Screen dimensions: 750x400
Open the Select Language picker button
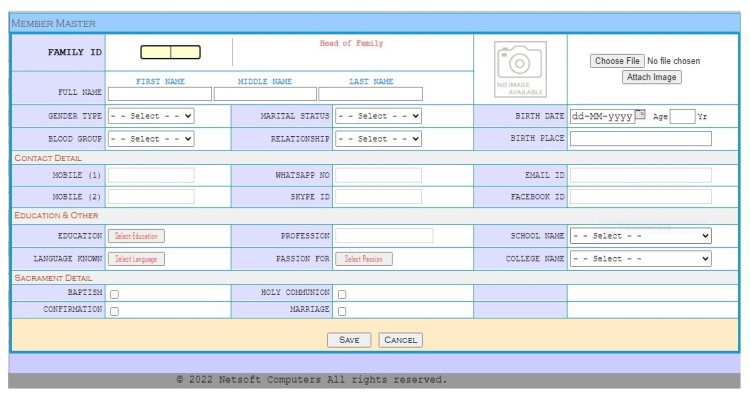click(136, 259)
